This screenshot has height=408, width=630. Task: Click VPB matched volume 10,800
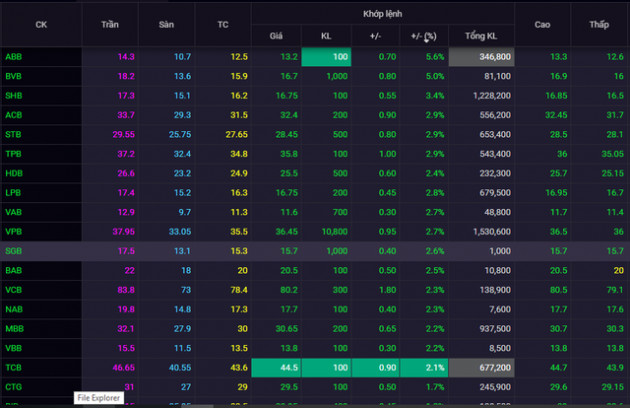point(335,232)
